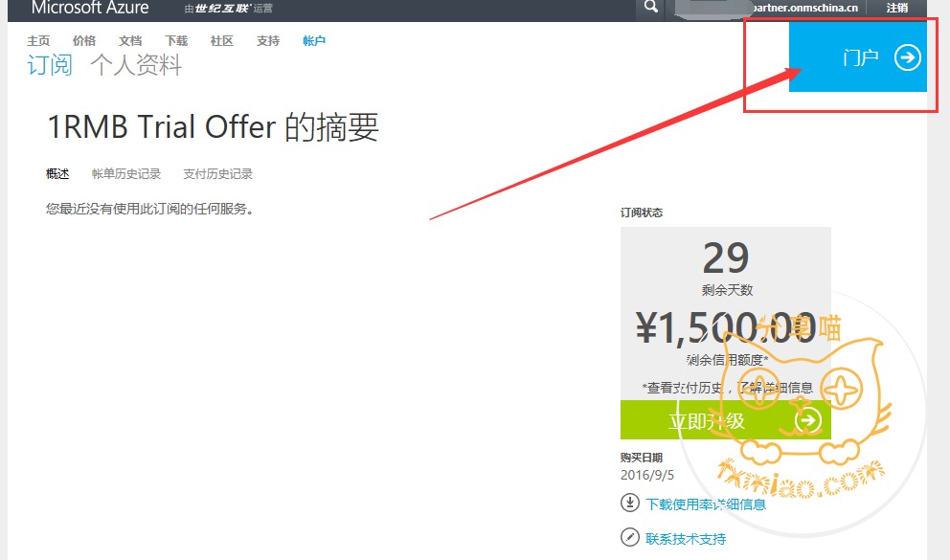
Task: Click the purchase date 2016/9/5
Action: [x=647, y=475]
